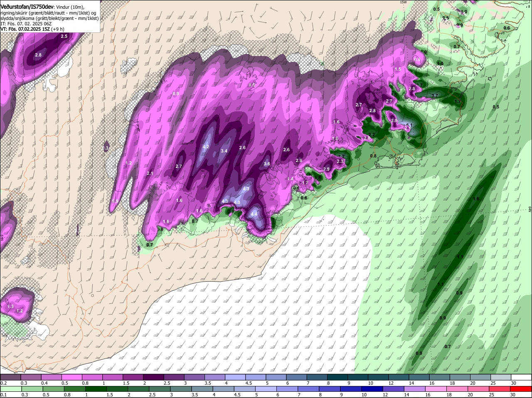Click the 2.0 precipitation value on the map
Viewport: 532px width, 398px height.
click(x=367, y=138)
